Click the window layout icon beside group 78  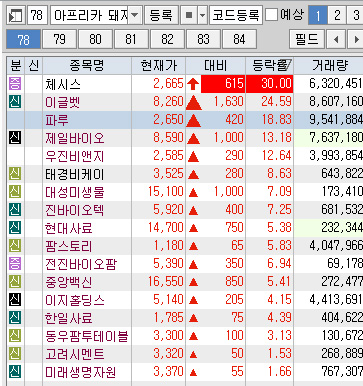click(15, 15)
